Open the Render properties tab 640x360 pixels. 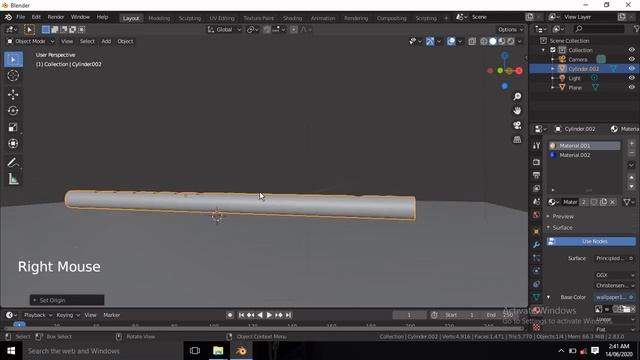click(x=536, y=162)
